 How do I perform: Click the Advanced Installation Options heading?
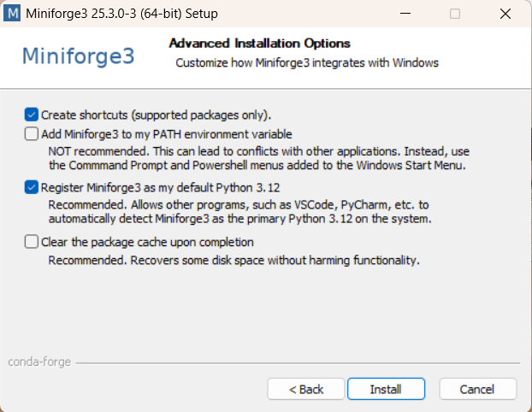259,44
